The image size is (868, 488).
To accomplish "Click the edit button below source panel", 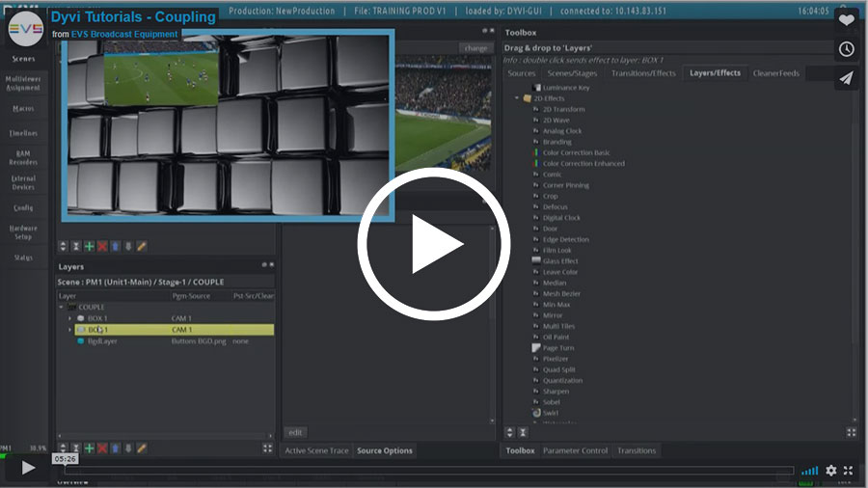I will pos(294,431).
